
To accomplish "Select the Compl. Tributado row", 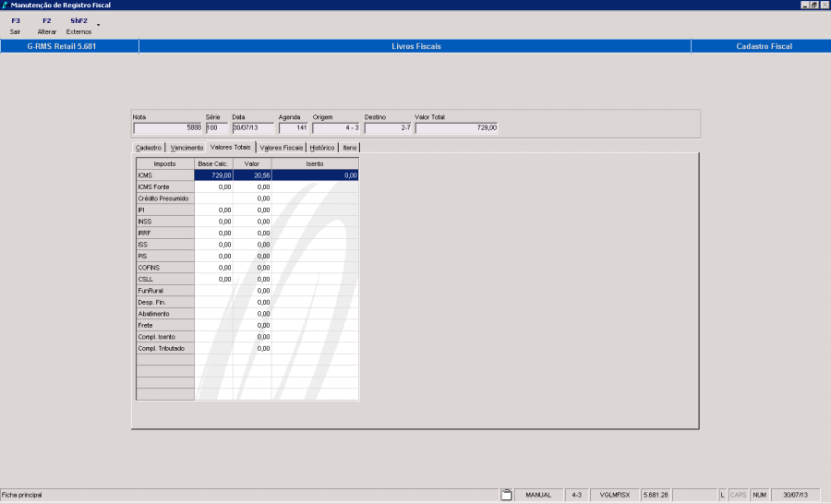I will 165,349.
